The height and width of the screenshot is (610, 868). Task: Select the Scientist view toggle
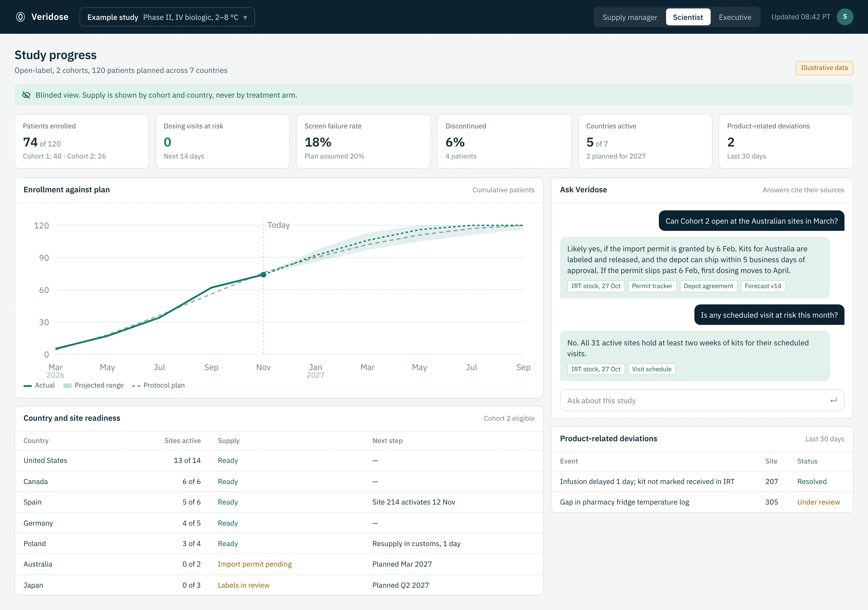coord(688,17)
